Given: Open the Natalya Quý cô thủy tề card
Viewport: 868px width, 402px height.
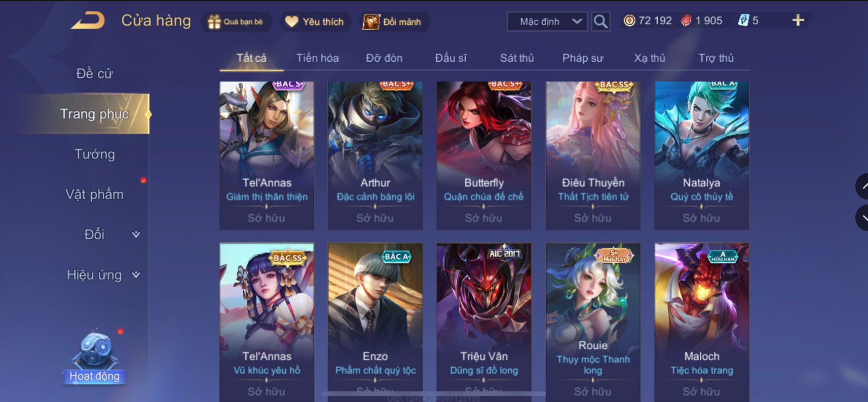Looking at the screenshot, I should 702,155.
